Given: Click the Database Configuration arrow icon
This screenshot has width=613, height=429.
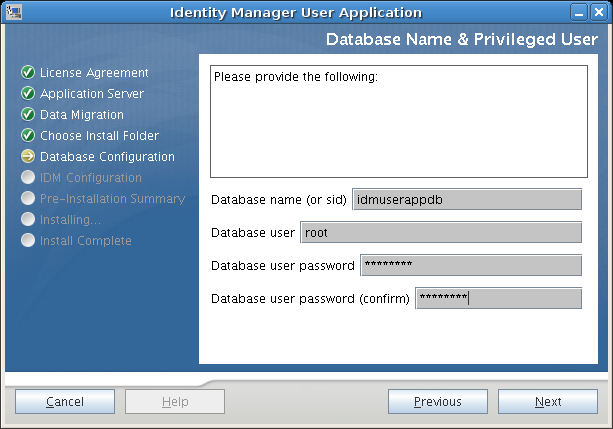Looking at the screenshot, I should pyautogui.click(x=28, y=157).
